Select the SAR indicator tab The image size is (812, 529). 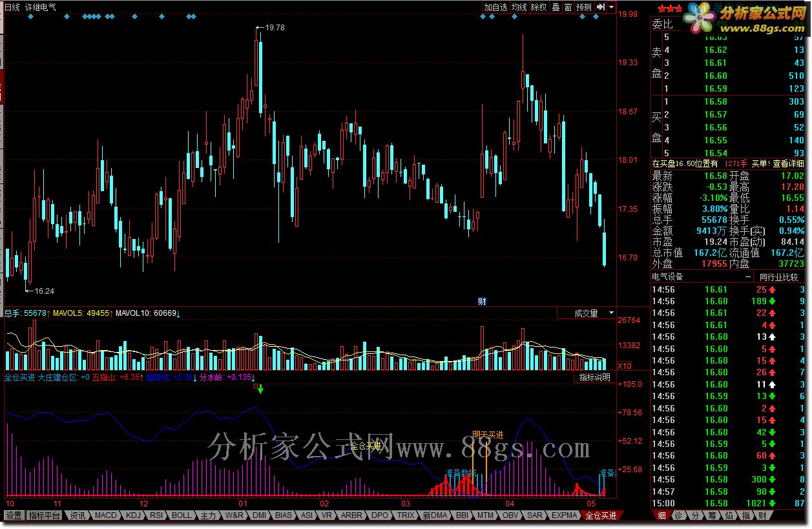(x=535, y=515)
